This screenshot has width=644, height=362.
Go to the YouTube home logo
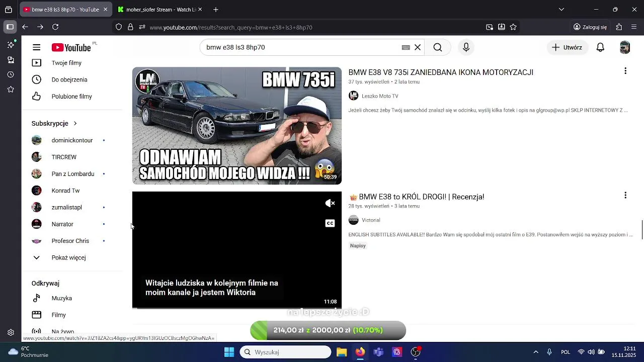71,48
